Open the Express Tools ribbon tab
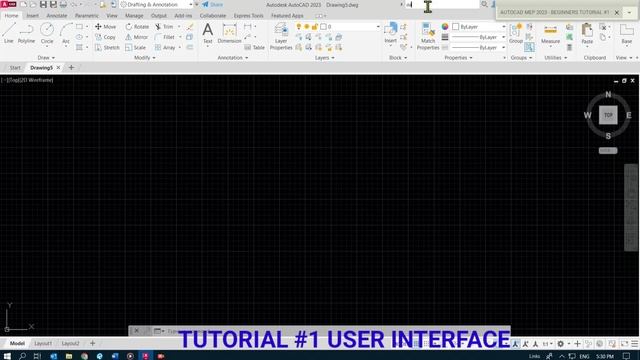Viewport: 640px width, 360px height. (248, 16)
